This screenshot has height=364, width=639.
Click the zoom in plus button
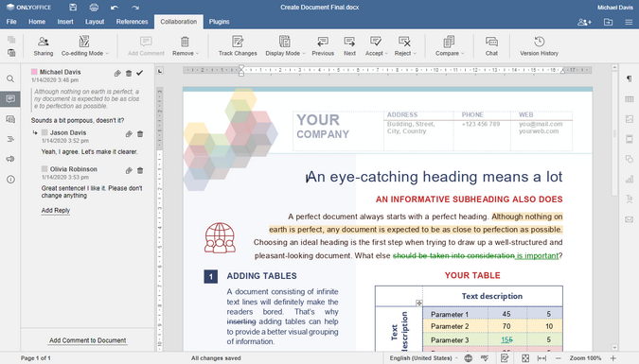pos(612,358)
